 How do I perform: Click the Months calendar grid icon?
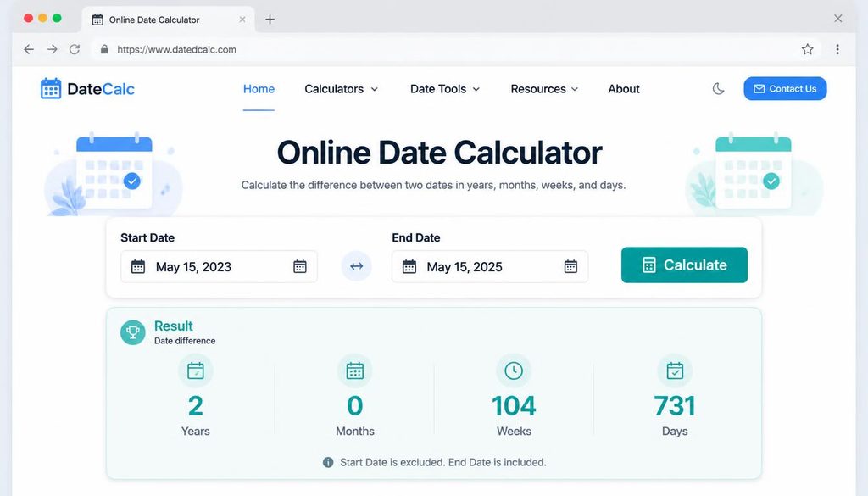(355, 371)
